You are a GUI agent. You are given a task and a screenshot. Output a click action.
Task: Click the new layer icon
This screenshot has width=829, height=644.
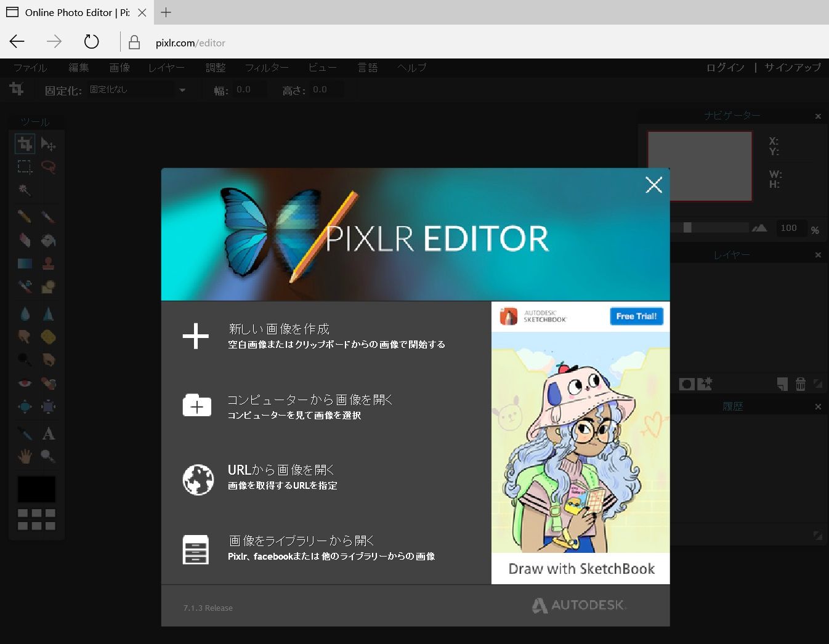coord(782,384)
